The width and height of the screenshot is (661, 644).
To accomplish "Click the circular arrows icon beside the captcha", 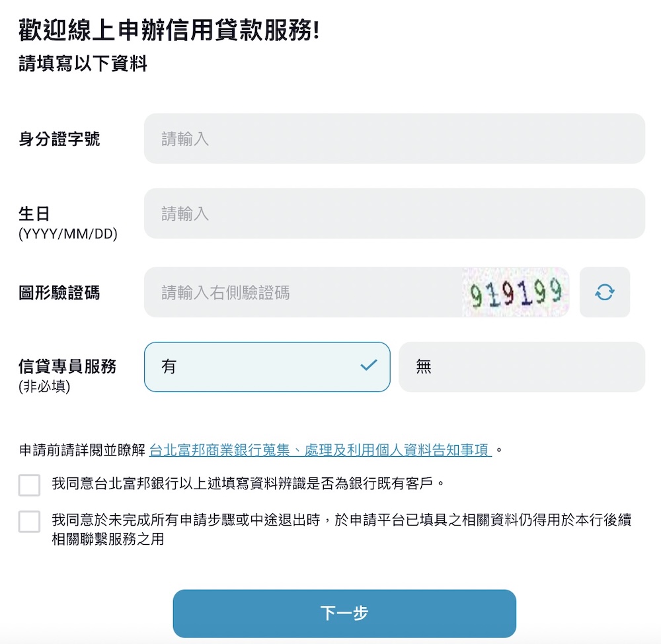I will [605, 292].
